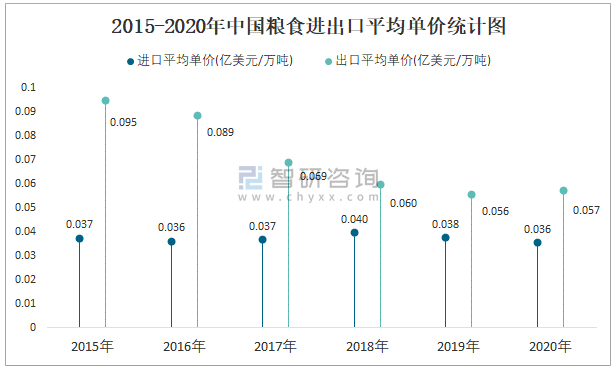Click the dark blue 进口平均单价 legend dot
Viewport: 616px width, 370px height.
click(130, 62)
